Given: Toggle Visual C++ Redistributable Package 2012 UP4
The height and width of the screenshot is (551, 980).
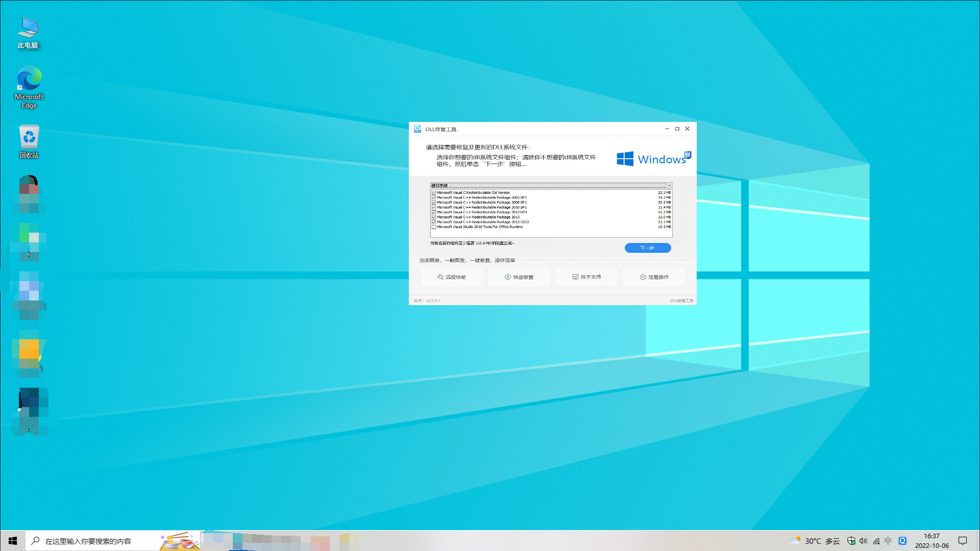Looking at the screenshot, I should [434, 212].
